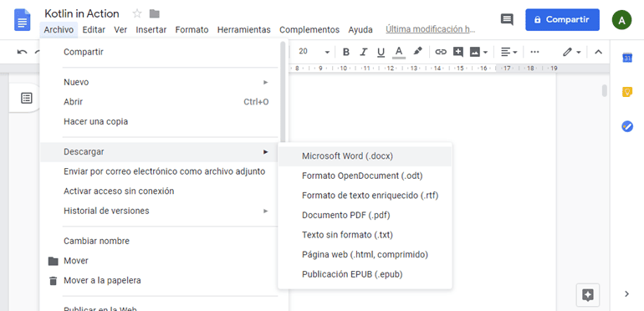Viewport: 644px width, 311px height.
Task: Open the editing mode pencil dropdown
Action: [x=572, y=52]
